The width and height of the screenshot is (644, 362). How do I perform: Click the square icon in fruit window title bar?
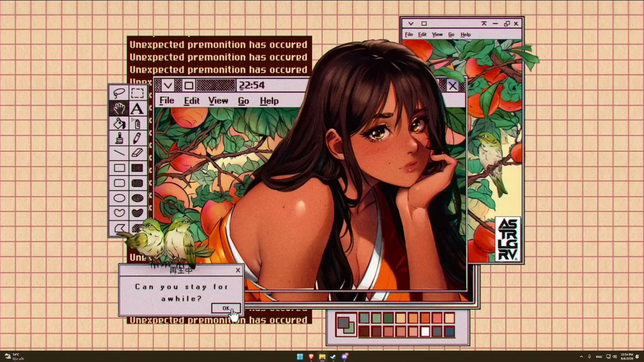(424, 24)
